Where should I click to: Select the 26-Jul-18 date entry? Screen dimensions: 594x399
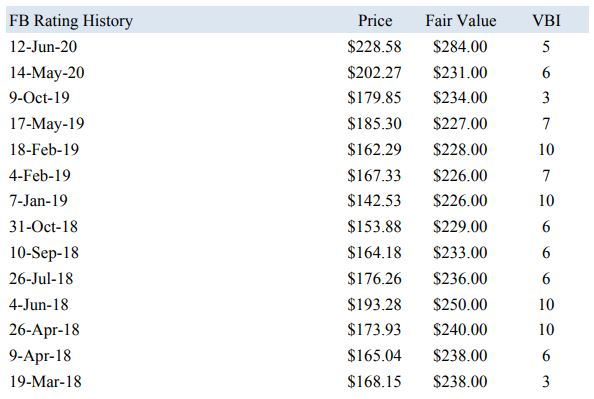point(41,279)
